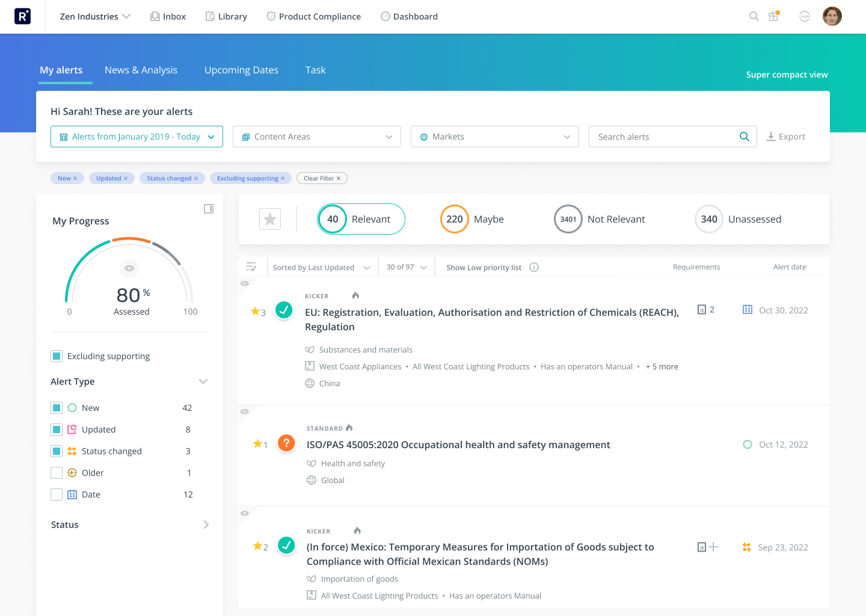Click the green check status on Mexico alert
Viewport: 866px width, 616px height.
[286, 546]
